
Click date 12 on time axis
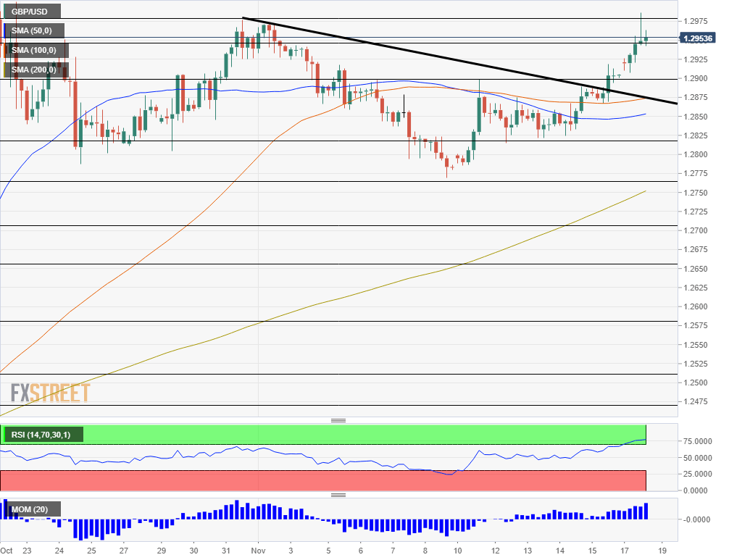[x=496, y=551]
